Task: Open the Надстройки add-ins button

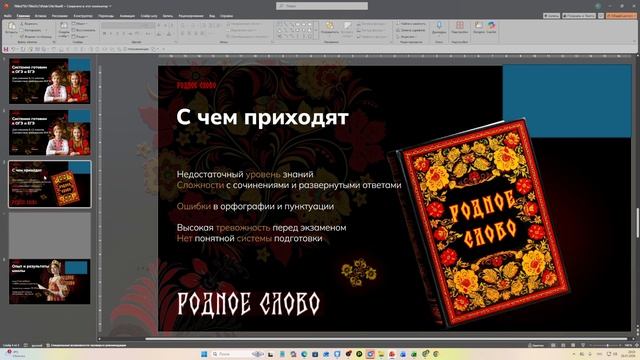Action: click(x=460, y=28)
